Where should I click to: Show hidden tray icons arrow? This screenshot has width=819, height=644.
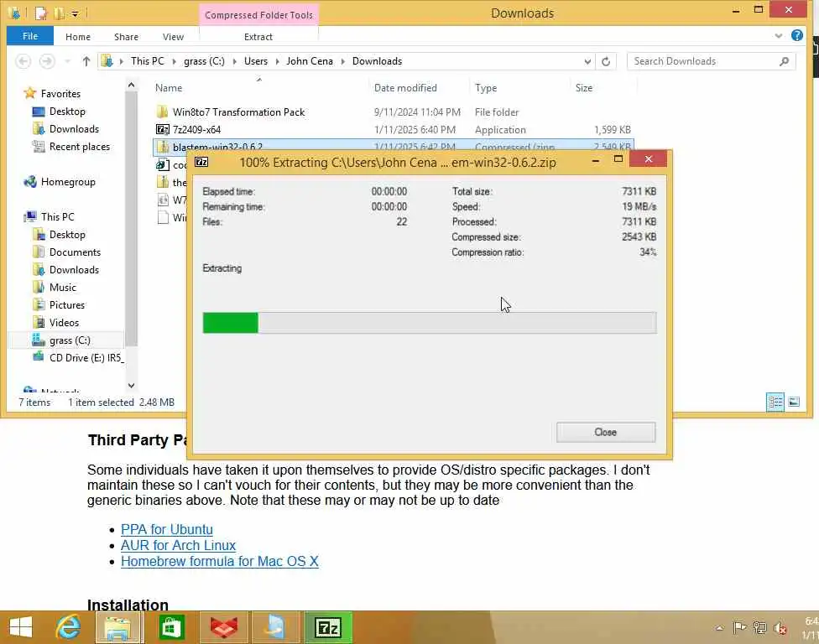point(719,628)
